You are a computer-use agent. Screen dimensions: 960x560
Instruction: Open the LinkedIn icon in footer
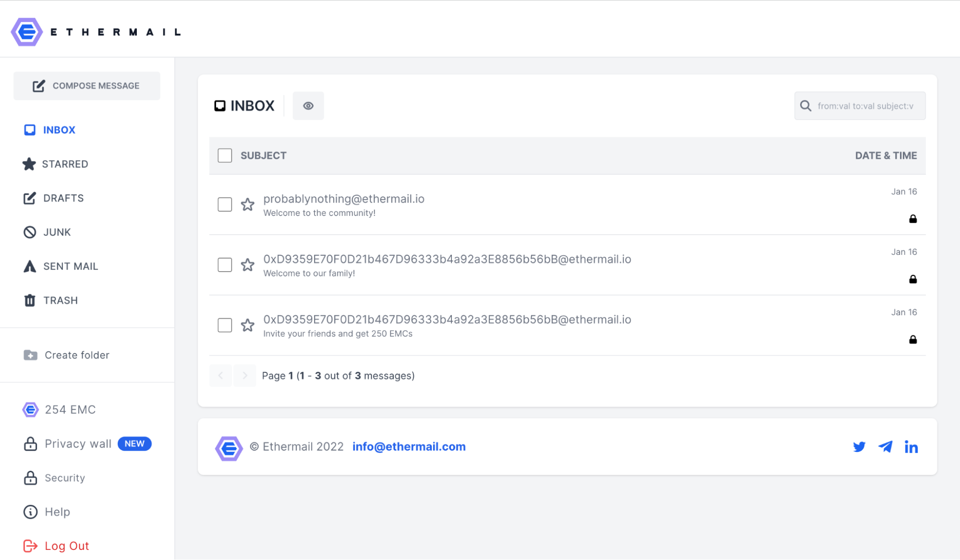tap(911, 447)
